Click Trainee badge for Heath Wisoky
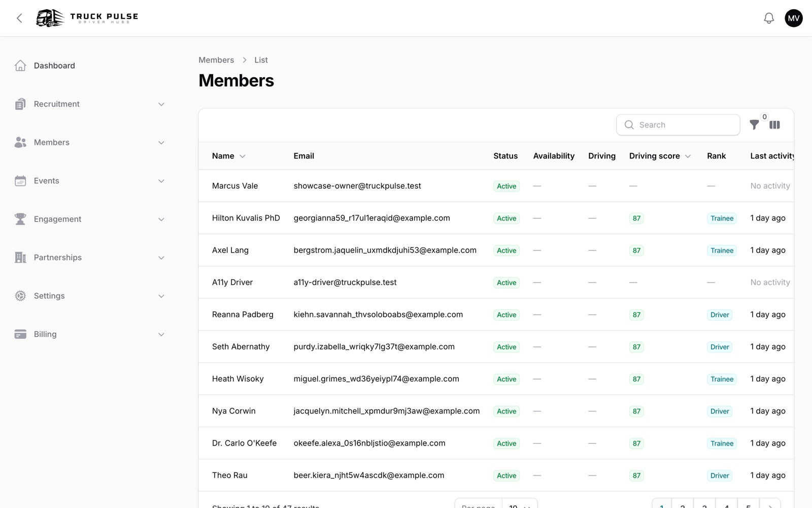This screenshot has width=812, height=508. click(x=722, y=379)
